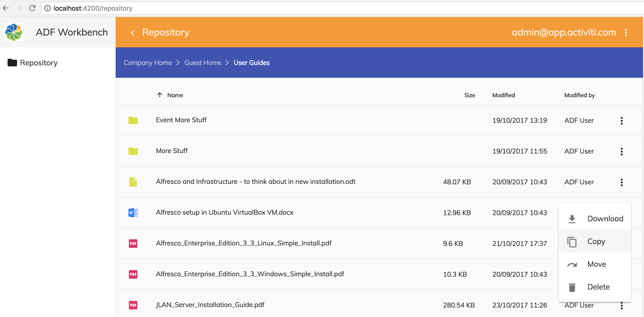Click the 48.07 KB size cell
This screenshot has width=644, height=317.
[x=457, y=182]
